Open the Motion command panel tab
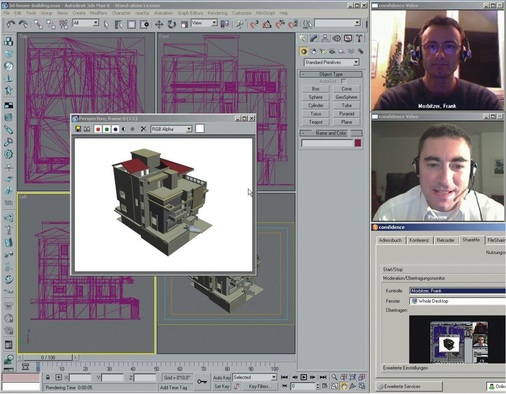The width and height of the screenshot is (506, 394). [x=337, y=38]
